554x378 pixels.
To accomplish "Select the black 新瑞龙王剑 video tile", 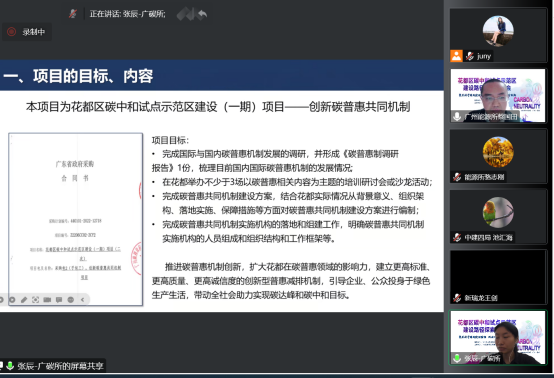I will 497,277.
